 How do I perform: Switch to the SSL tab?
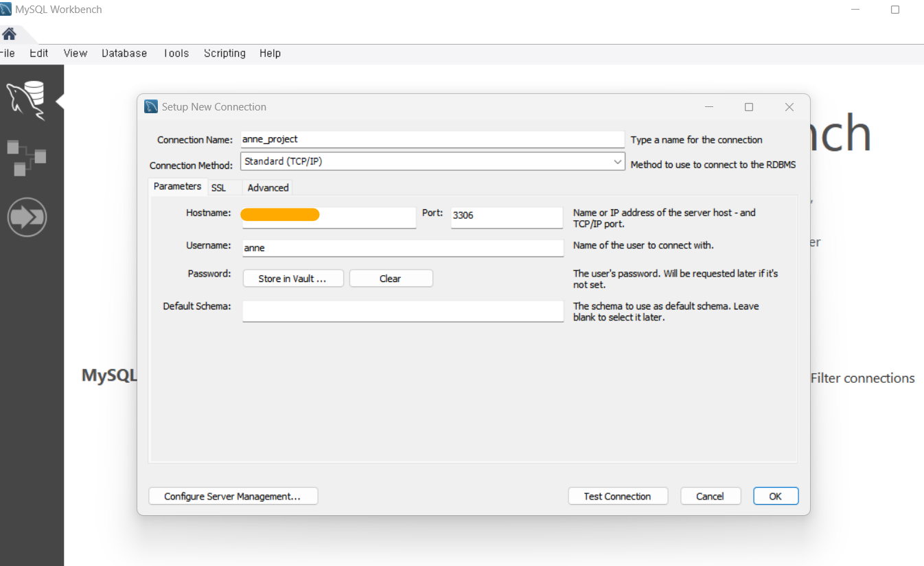218,187
